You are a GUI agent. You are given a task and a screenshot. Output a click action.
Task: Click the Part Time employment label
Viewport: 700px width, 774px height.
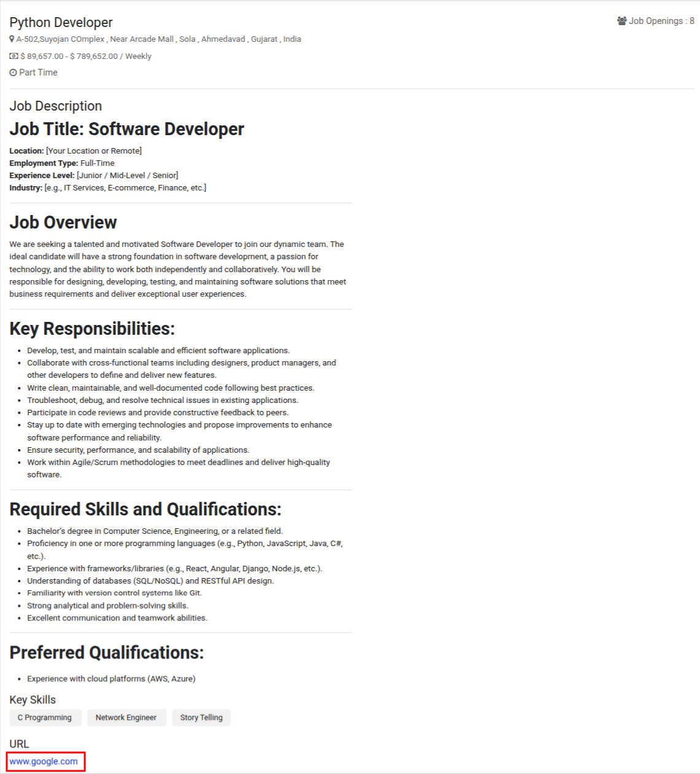click(x=38, y=72)
